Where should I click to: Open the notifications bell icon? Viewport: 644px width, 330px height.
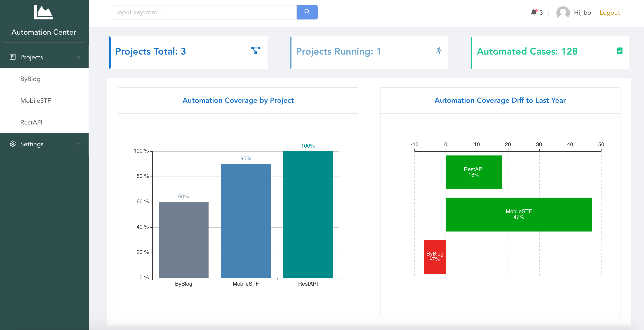tap(534, 12)
